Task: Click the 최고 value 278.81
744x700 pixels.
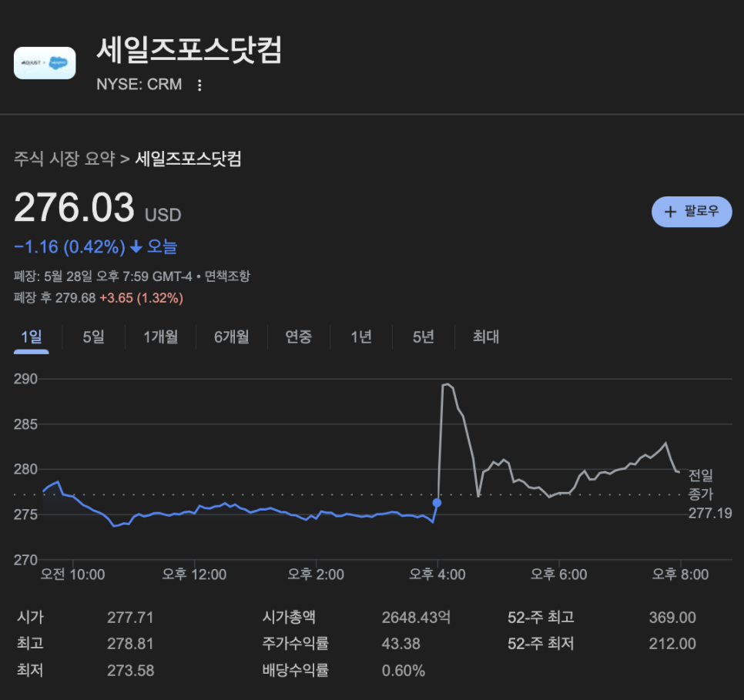Action: click(130, 644)
